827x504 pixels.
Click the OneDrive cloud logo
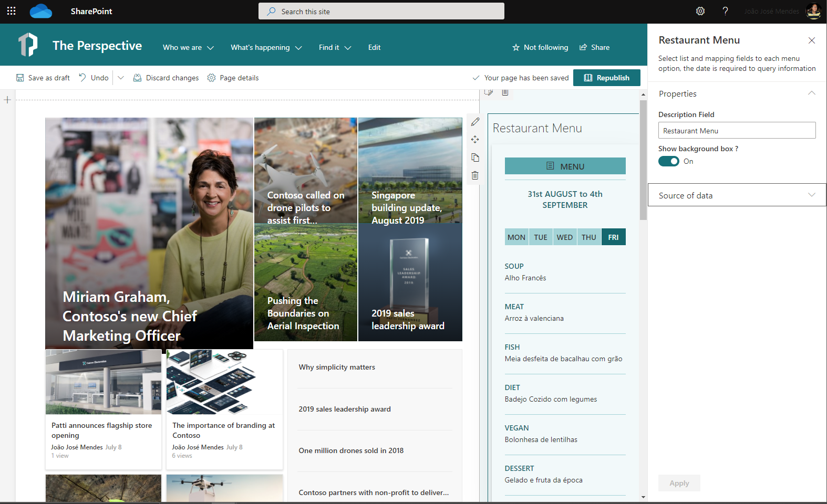[x=41, y=11]
